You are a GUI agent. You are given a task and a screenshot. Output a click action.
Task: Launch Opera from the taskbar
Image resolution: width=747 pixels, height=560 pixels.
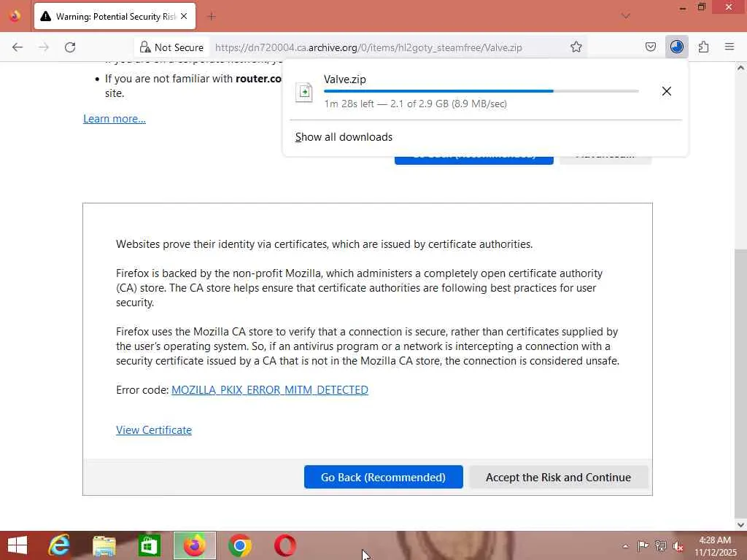pos(285,545)
